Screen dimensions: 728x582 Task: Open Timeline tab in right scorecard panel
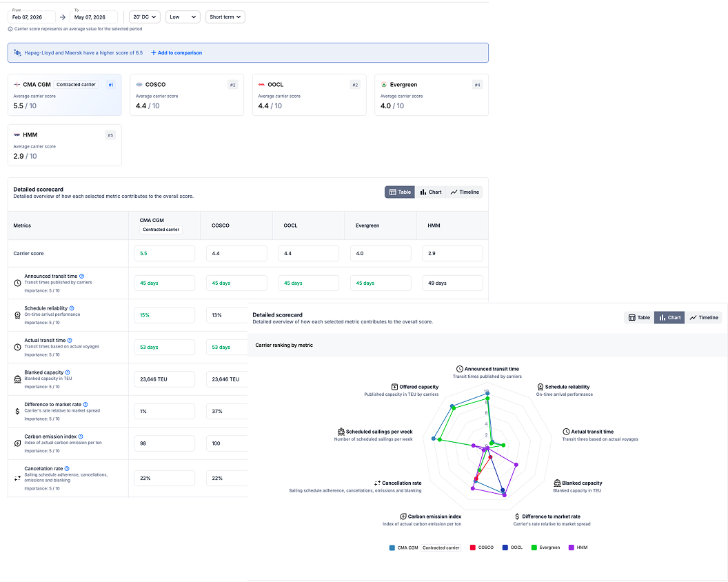tap(703, 318)
